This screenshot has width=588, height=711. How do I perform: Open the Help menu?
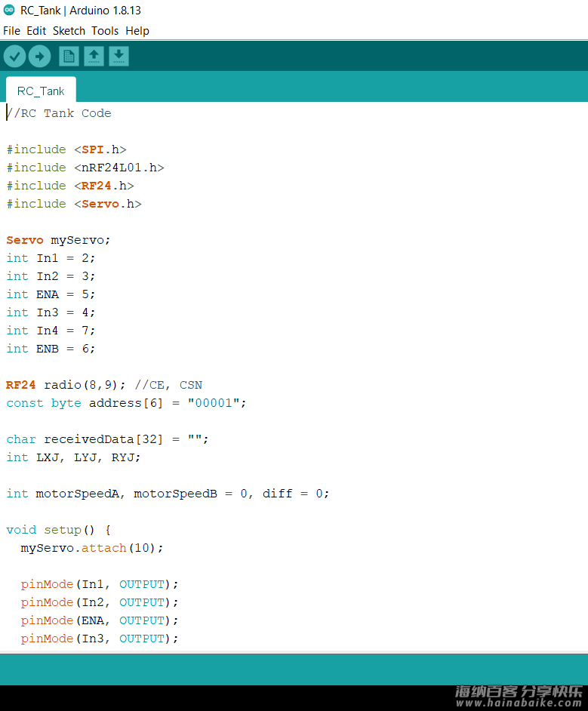[x=137, y=31]
